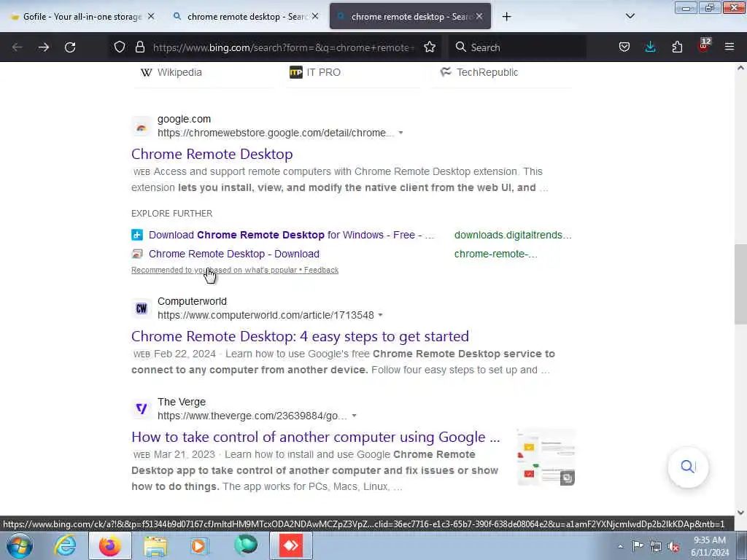
Task: Click the google.com result favicon
Action: 142,126
